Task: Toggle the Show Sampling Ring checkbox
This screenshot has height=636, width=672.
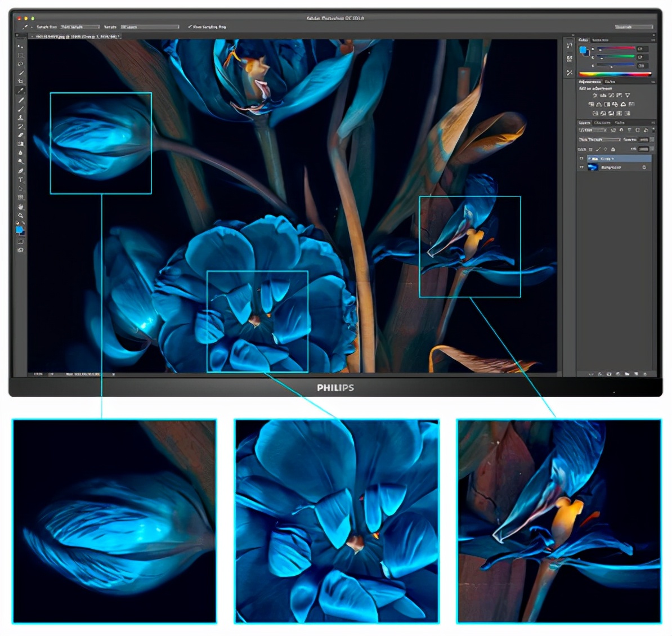Action: coord(190,26)
